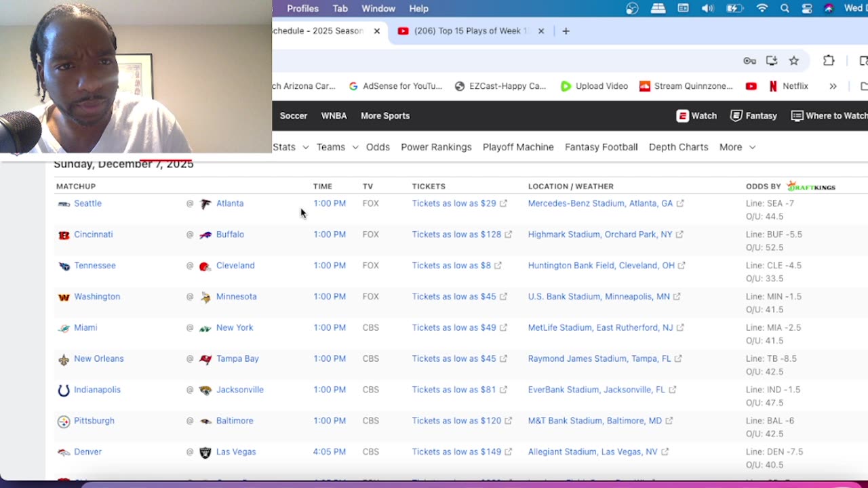Open the Fantasy Football link

point(601,147)
